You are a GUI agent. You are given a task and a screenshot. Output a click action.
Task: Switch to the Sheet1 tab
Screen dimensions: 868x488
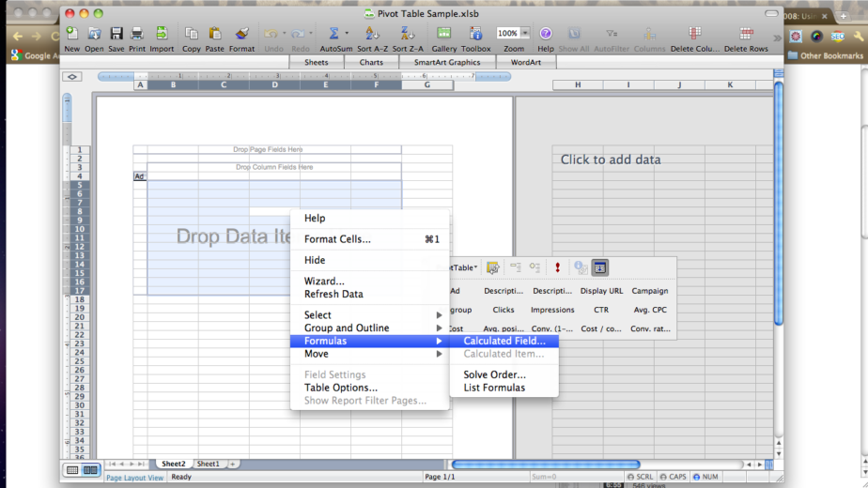pyautogui.click(x=209, y=464)
